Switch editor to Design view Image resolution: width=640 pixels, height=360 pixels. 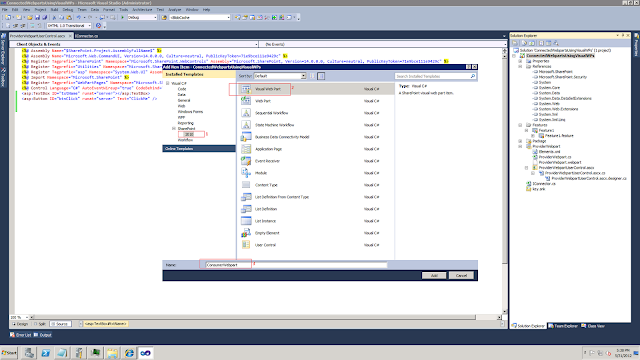pyautogui.click(x=20, y=324)
